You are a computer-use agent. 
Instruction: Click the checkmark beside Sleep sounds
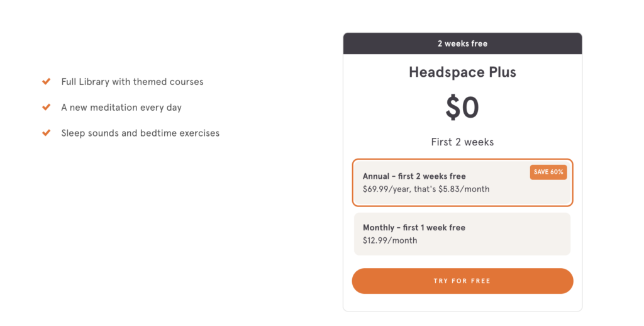[x=47, y=133]
